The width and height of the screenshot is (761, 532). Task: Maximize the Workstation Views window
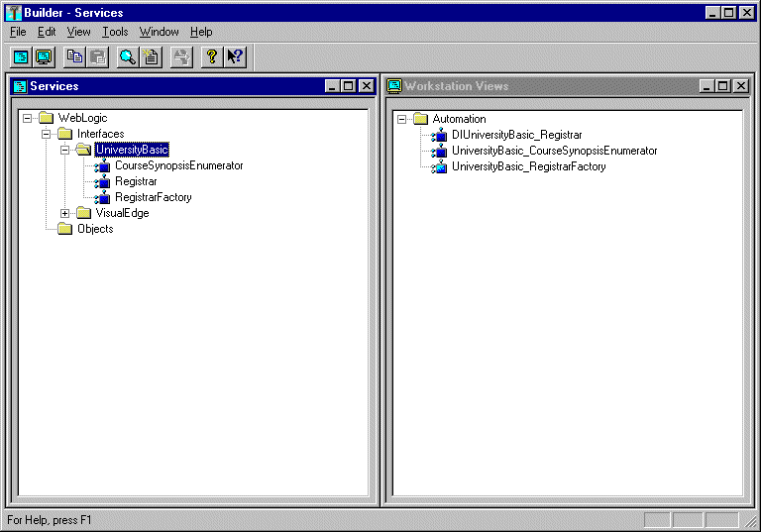pos(723,86)
